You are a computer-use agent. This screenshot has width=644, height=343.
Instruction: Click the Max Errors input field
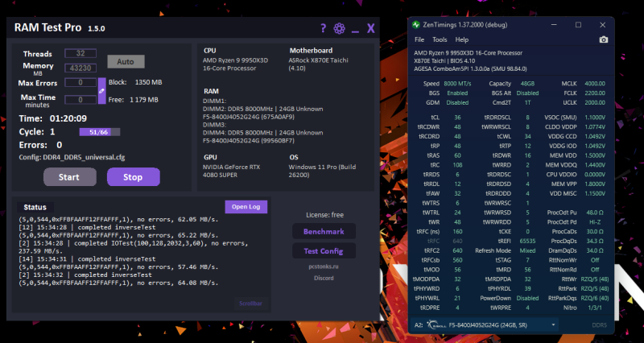pos(80,83)
